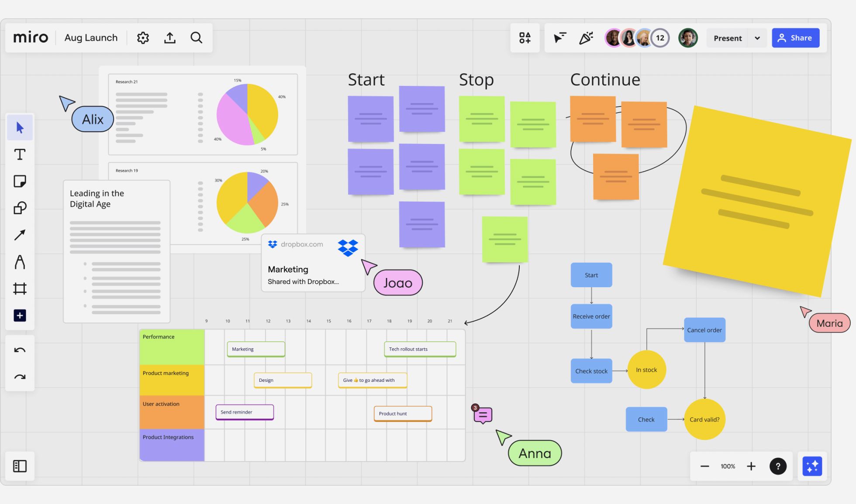Choose the Shapes tool
Screen dimensions: 856x504
click(20, 208)
